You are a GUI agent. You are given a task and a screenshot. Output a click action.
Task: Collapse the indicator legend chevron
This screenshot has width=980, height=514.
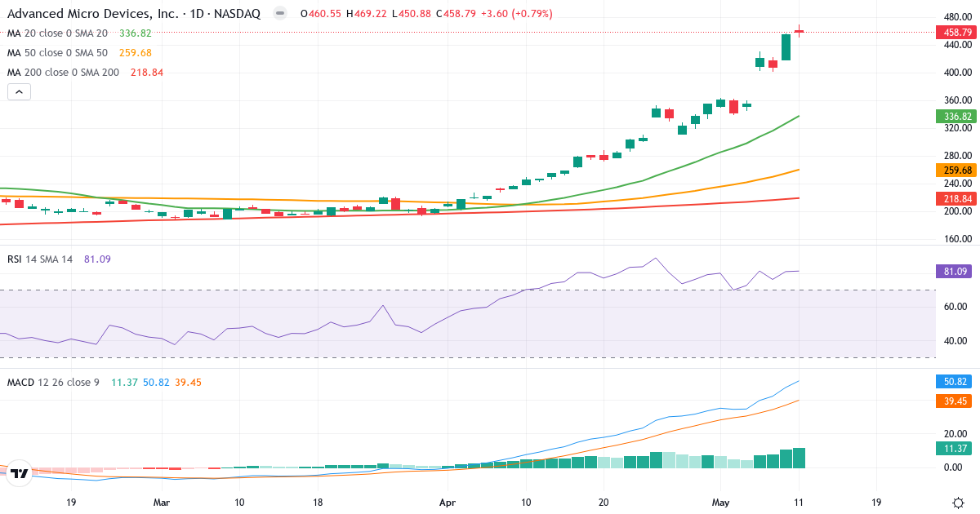pyautogui.click(x=19, y=92)
